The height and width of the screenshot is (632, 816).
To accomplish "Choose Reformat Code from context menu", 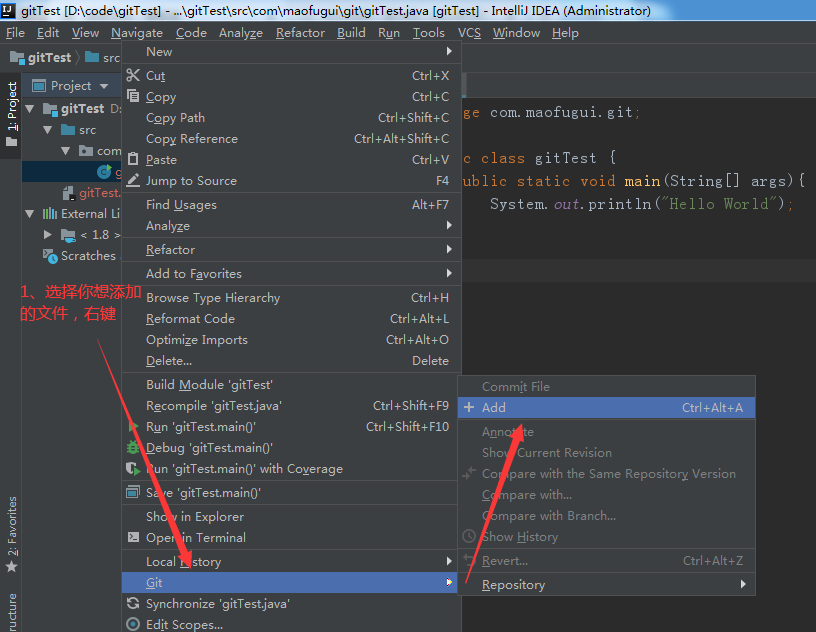I will [x=291, y=319].
